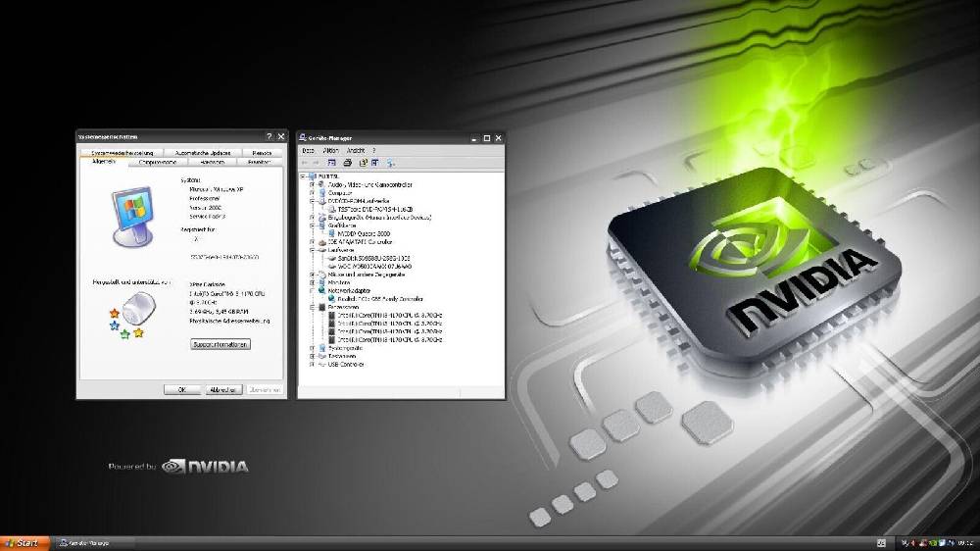Switch to the Remote tab
The height and width of the screenshot is (551, 980).
pyautogui.click(x=262, y=153)
